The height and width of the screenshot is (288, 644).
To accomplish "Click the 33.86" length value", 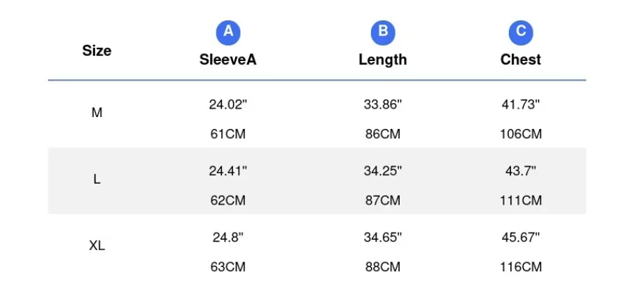I will pyautogui.click(x=383, y=104).
